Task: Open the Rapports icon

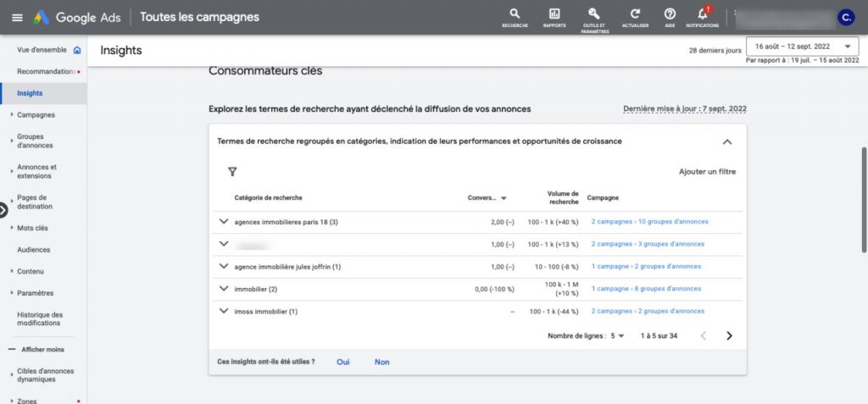Action: pyautogui.click(x=554, y=14)
